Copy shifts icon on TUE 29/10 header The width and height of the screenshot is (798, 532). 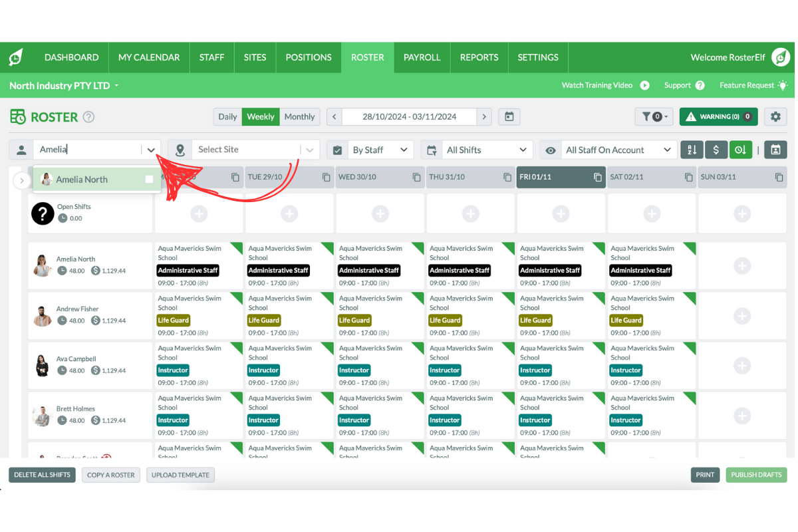[x=327, y=178]
